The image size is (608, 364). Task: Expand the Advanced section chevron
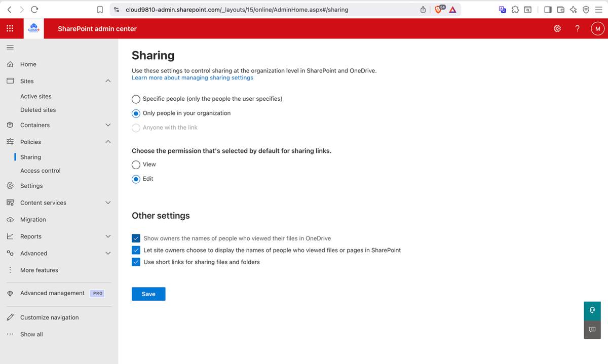[x=108, y=253]
